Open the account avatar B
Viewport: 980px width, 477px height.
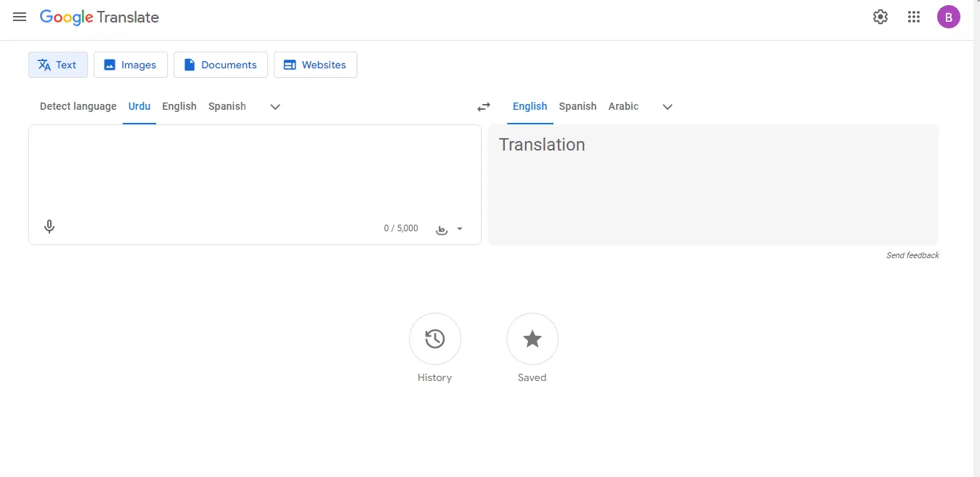(x=949, y=17)
